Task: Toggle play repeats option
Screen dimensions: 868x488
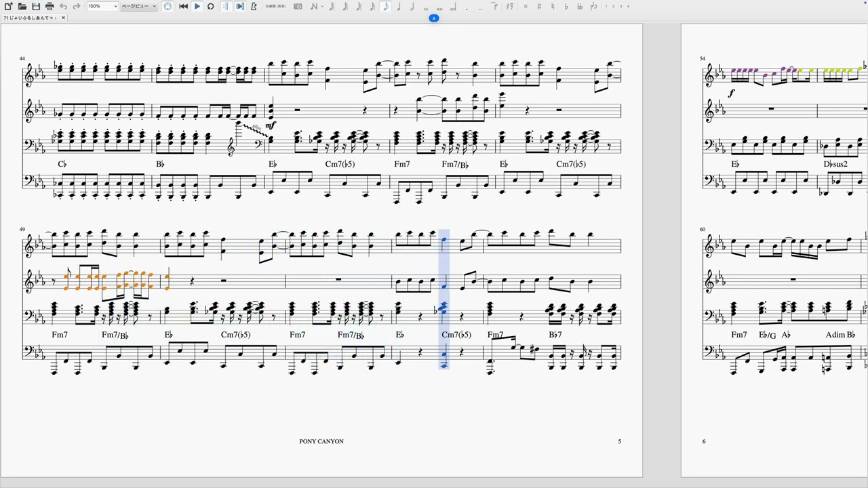Action: pyautogui.click(x=226, y=6)
